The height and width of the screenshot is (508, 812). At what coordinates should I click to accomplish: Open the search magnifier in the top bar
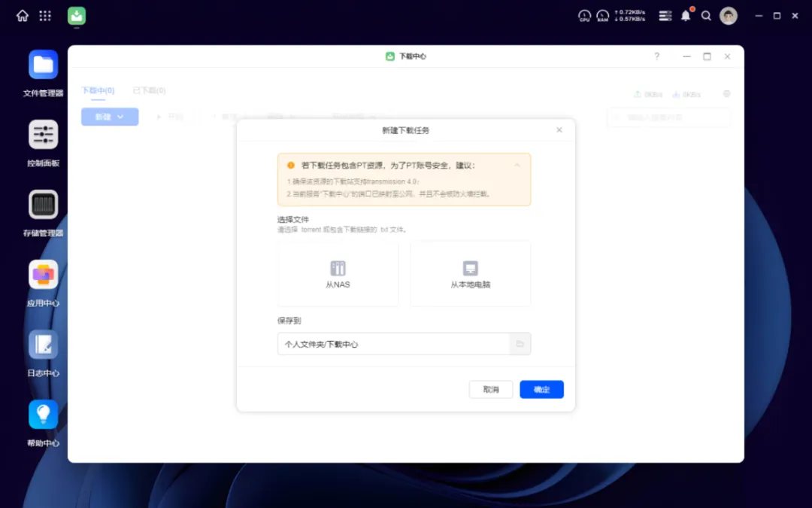tap(706, 15)
